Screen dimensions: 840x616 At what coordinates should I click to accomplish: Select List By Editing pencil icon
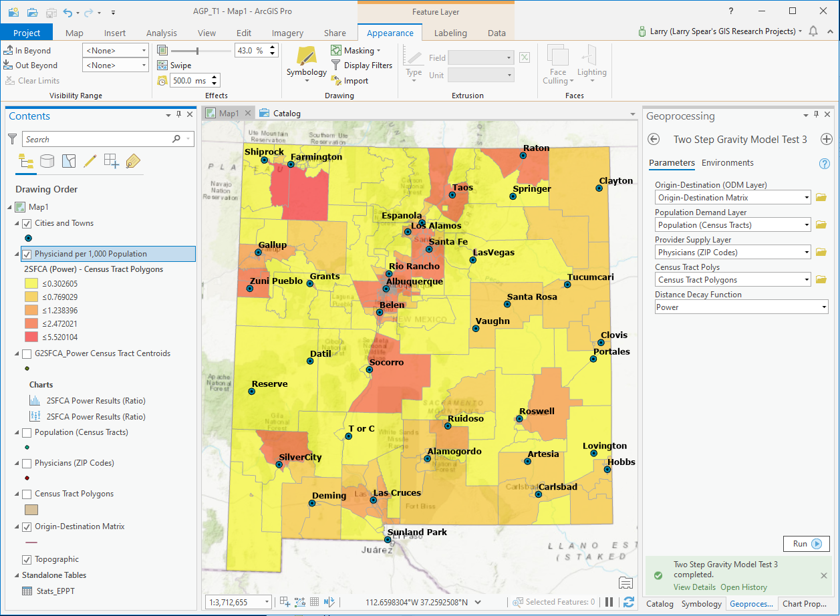point(90,160)
